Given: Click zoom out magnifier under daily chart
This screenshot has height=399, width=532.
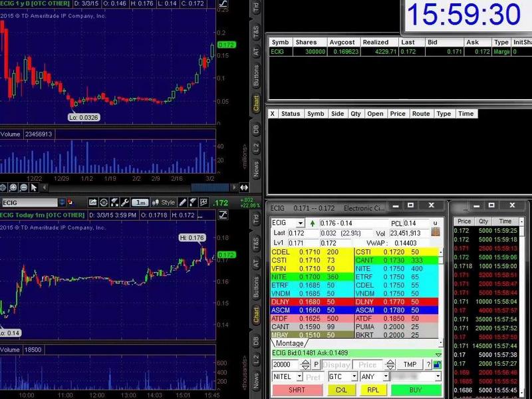Looking at the screenshot, I should click(x=23, y=188).
